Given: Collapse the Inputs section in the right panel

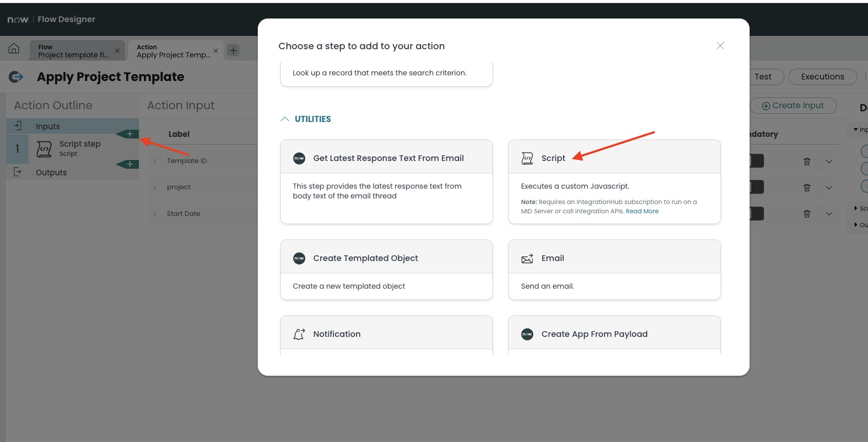Looking at the screenshot, I should coord(856,129).
